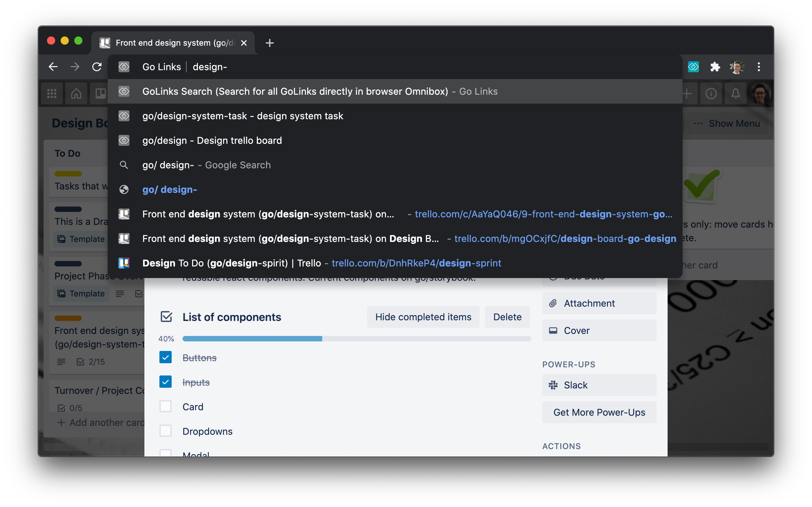
Task: Open Attachment option in card sidebar
Action: [599, 303]
